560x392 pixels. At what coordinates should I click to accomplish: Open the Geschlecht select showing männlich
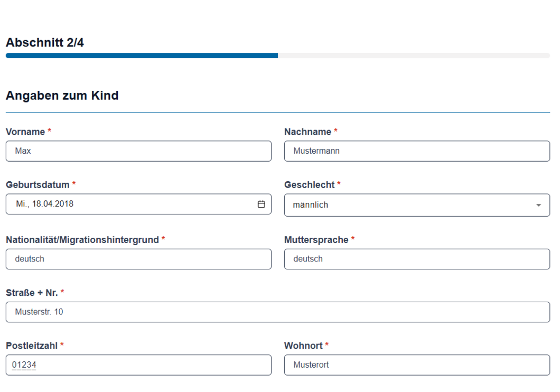coord(407,205)
